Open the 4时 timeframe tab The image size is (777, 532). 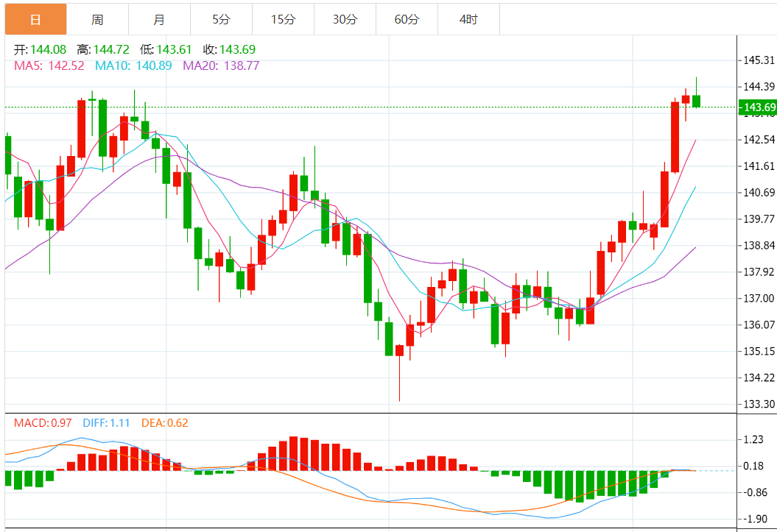(468, 19)
